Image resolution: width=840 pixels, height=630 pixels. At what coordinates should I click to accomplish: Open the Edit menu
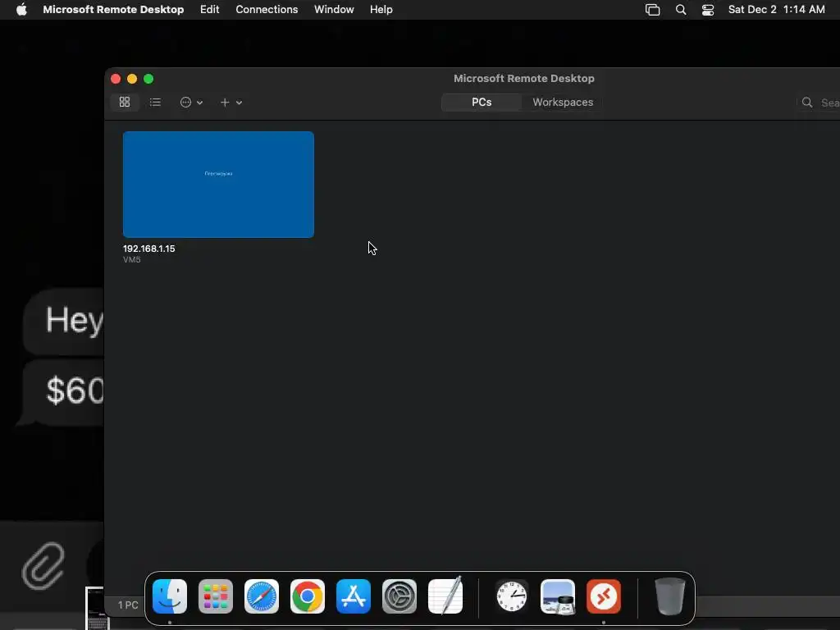pyautogui.click(x=209, y=10)
